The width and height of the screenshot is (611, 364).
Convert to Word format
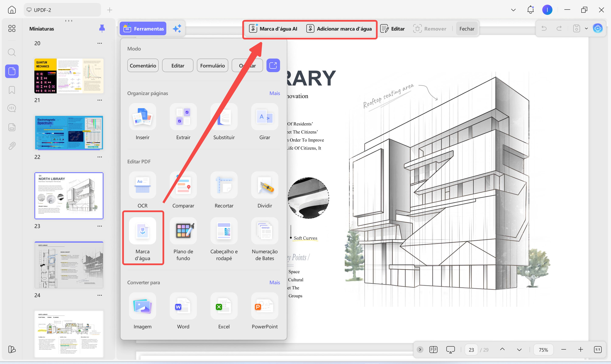tap(183, 311)
